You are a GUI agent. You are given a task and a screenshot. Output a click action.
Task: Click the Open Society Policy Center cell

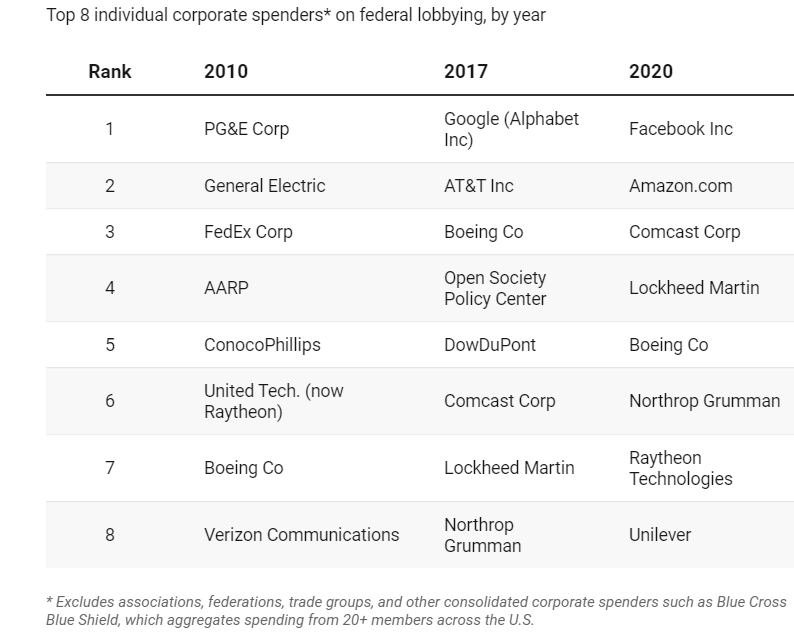pyautogui.click(x=495, y=288)
